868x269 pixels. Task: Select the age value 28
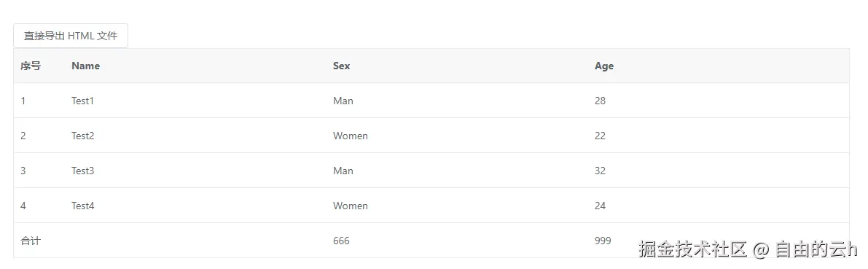click(600, 101)
